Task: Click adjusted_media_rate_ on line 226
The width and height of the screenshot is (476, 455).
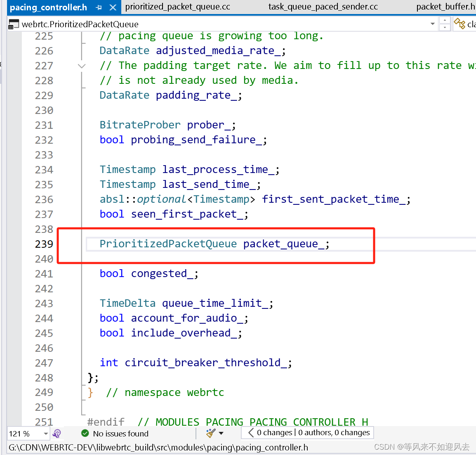Action: pos(218,50)
